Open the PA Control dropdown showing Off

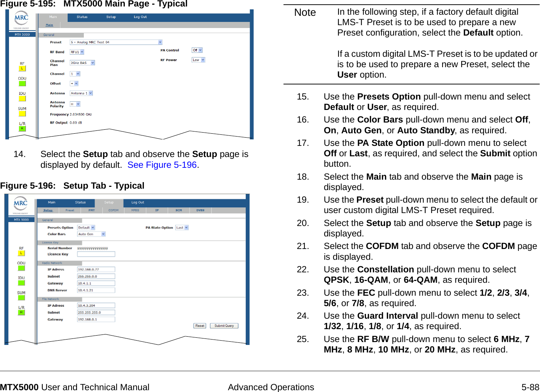pos(197,50)
